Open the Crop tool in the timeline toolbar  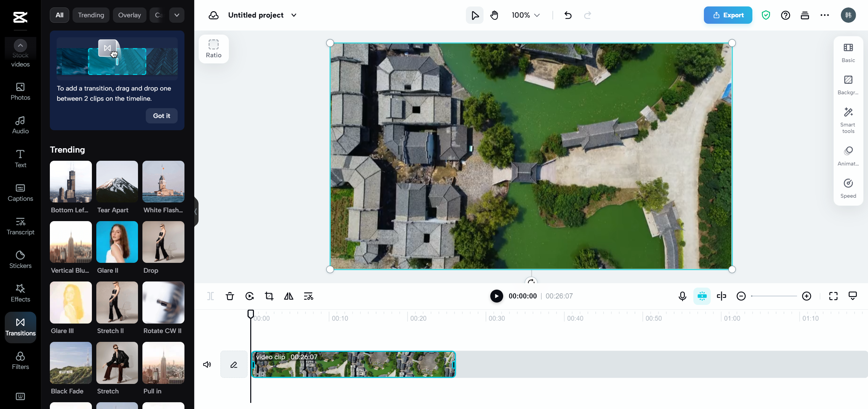269,296
